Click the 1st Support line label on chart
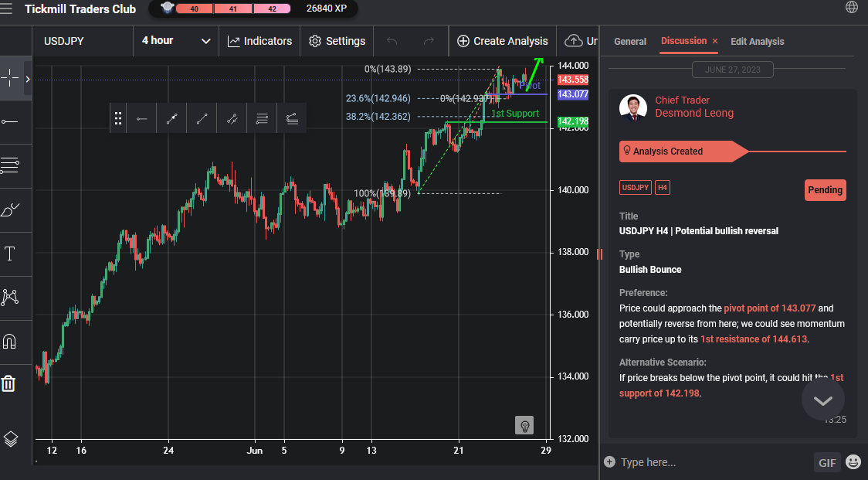 (x=515, y=114)
